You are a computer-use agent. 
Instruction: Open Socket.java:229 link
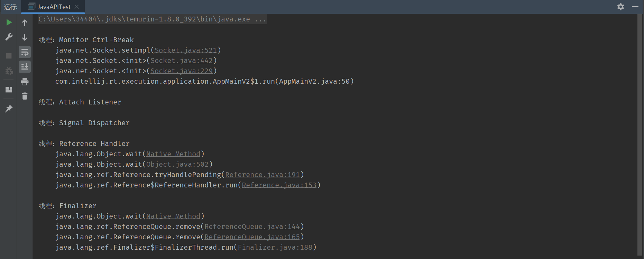point(181,71)
